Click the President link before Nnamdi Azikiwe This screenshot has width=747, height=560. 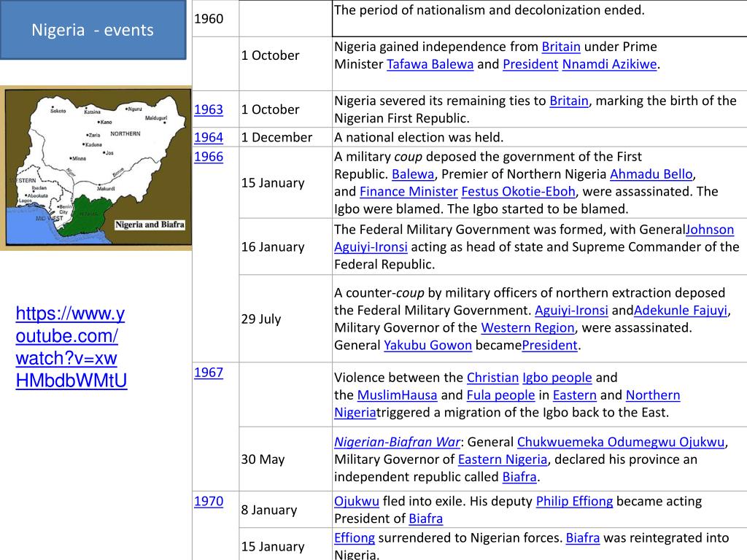[x=530, y=64]
